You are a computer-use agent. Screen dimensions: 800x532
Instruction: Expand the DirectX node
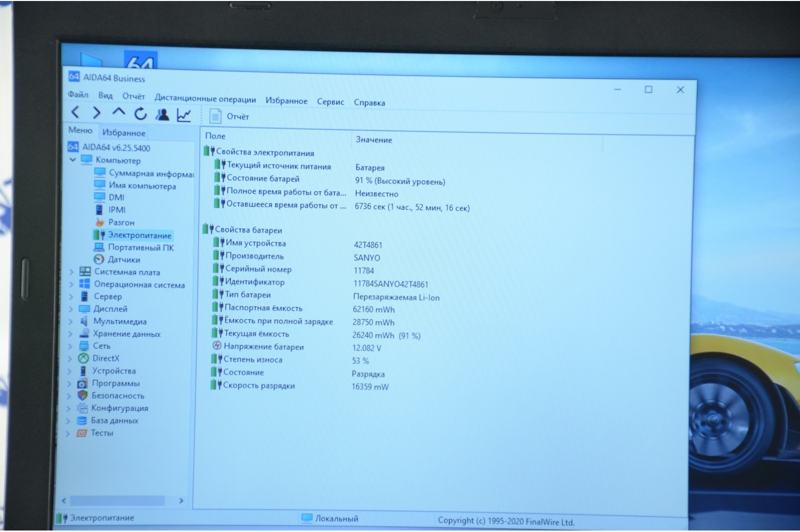point(69,359)
